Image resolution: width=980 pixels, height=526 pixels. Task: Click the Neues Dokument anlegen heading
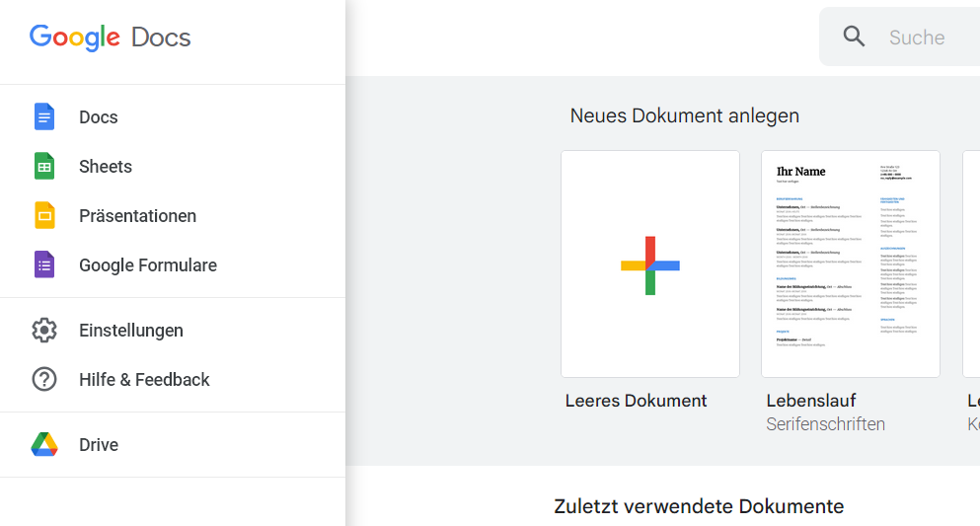point(684,115)
